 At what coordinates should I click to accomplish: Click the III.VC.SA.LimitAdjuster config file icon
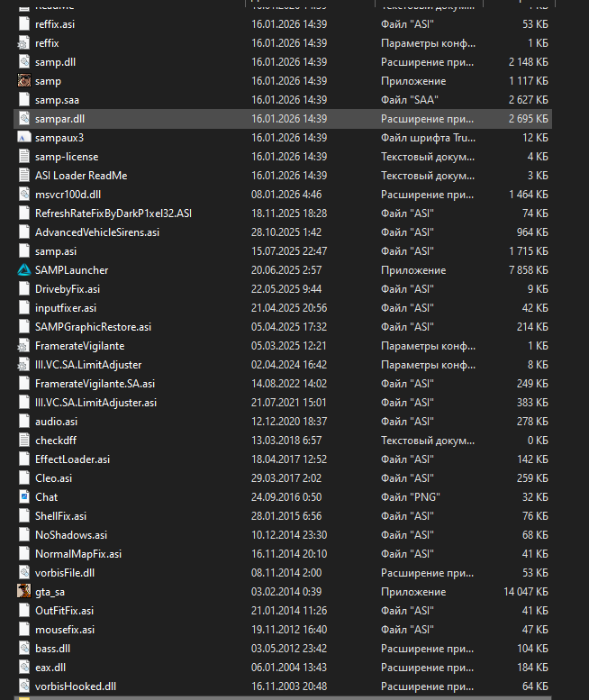[x=24, y=365]
